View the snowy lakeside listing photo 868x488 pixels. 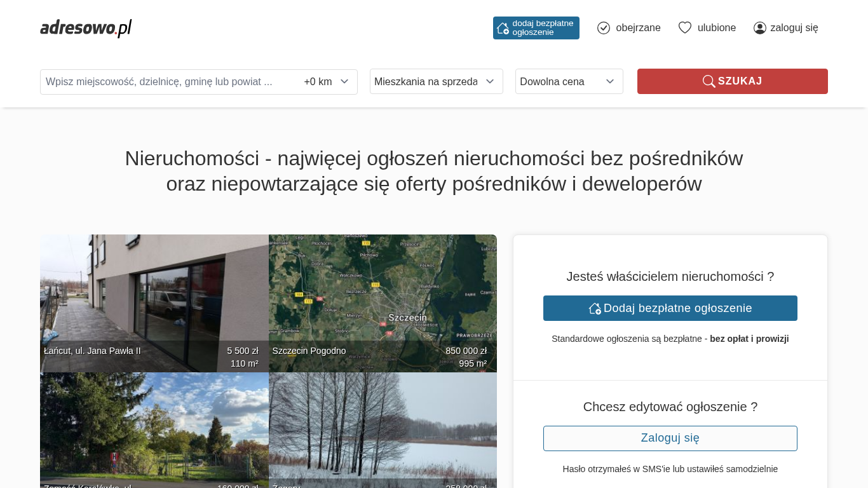383,430
